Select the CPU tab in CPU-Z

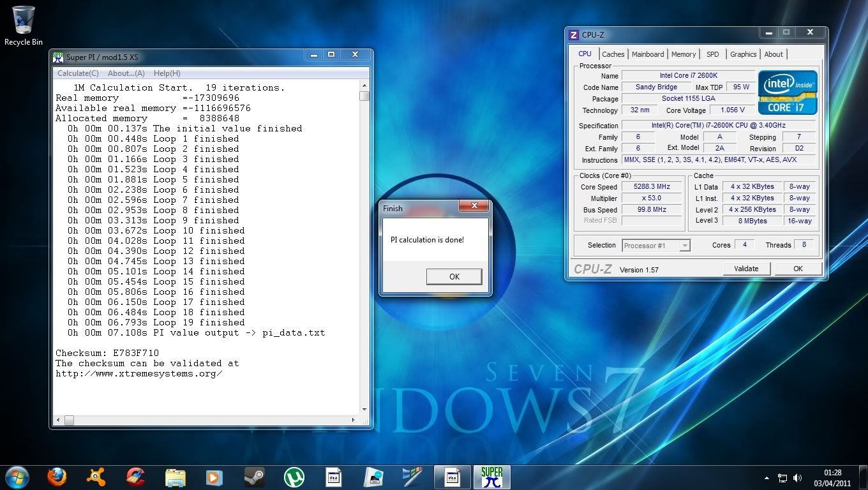click(585, 54)
